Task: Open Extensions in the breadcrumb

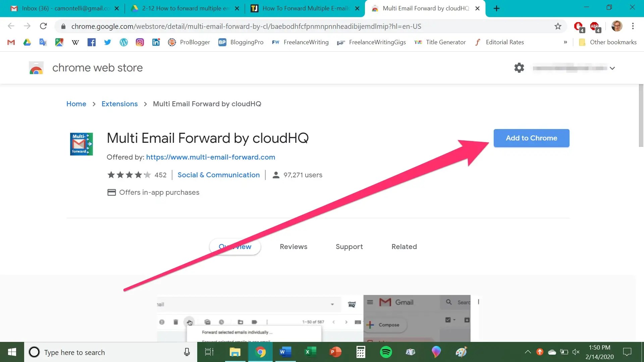Action: pyautogui.click(x=119, y=104)
